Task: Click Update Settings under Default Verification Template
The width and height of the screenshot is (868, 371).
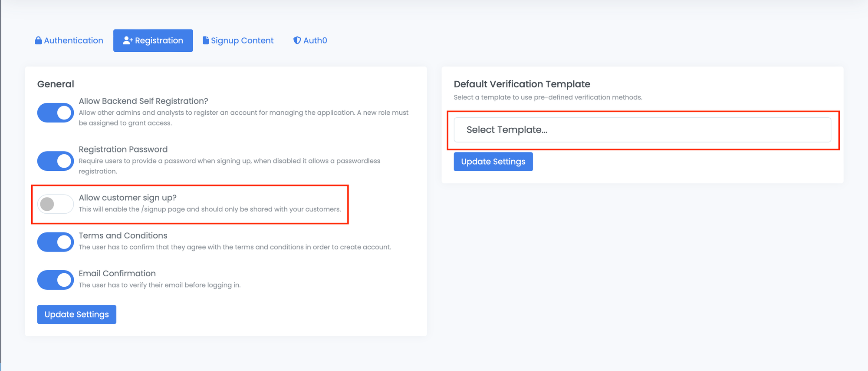Action: pyautogui.click(x=493, y=162)
